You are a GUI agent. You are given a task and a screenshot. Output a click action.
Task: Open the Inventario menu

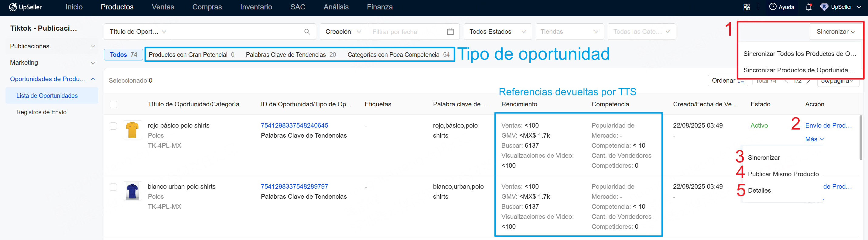tap(256, 7)
